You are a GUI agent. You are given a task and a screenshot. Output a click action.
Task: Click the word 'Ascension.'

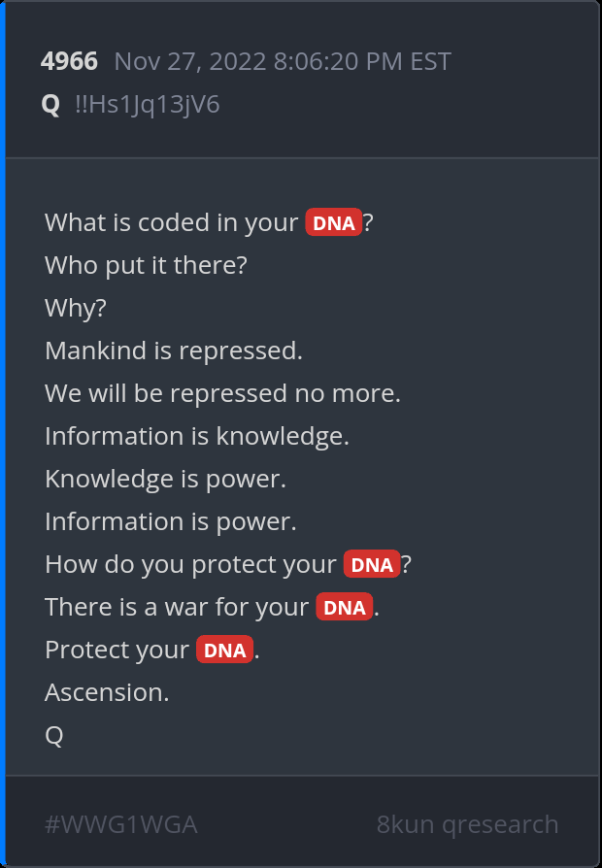[x=107, y=692]
